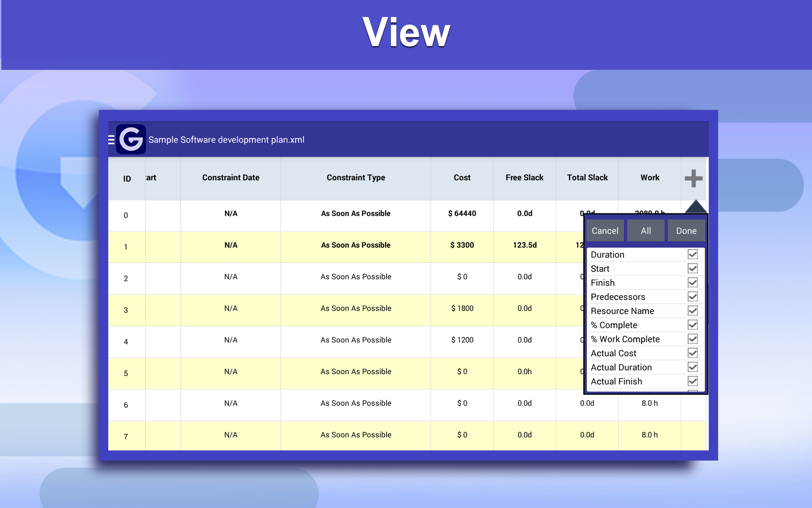Click the Cancel button in the popup
Viewport: 812px width, 508px height.
pos(605,230)
